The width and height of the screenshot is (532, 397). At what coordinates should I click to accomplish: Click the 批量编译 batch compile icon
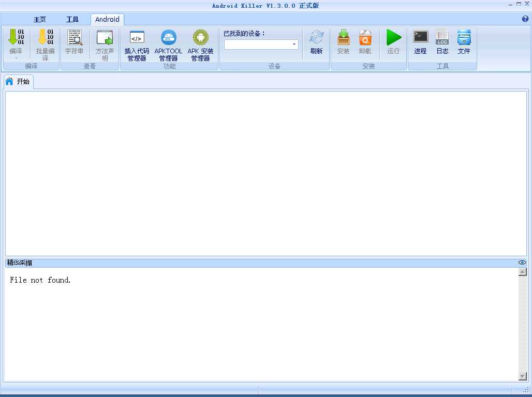coord(46,37)
